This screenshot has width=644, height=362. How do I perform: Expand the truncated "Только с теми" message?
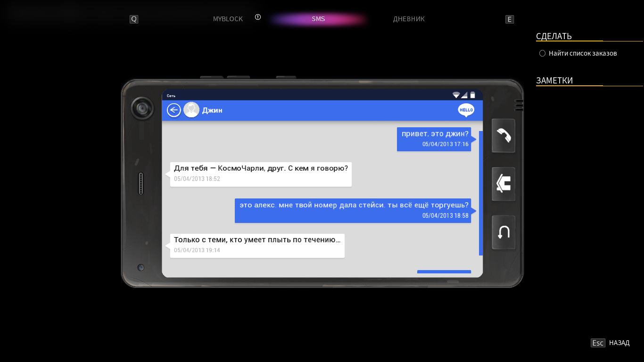(257, 245)
